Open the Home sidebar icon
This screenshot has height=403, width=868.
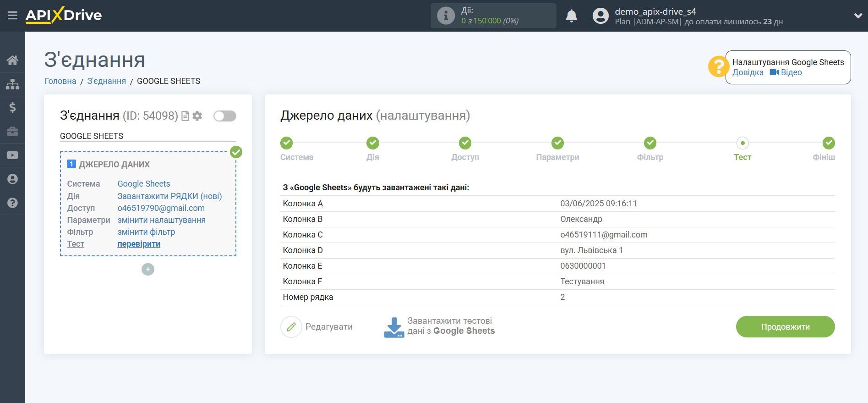12,60
